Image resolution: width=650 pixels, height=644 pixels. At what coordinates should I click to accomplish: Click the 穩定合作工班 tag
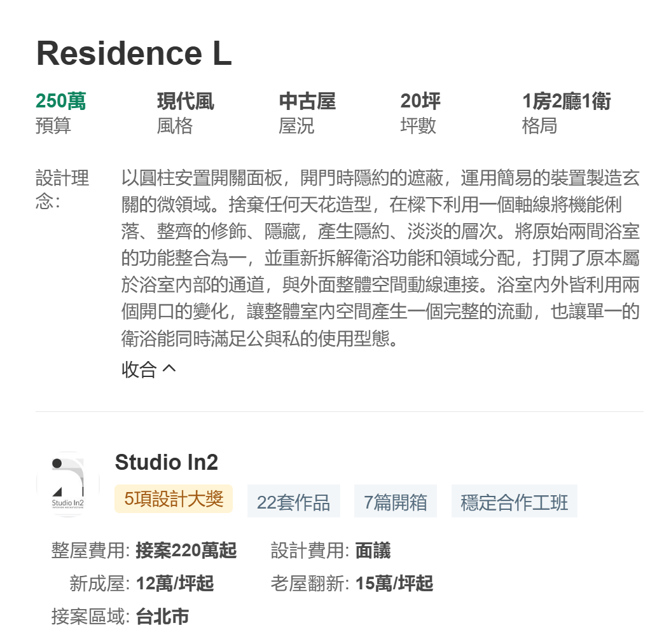pyautogui.click(x=514, y=502)
